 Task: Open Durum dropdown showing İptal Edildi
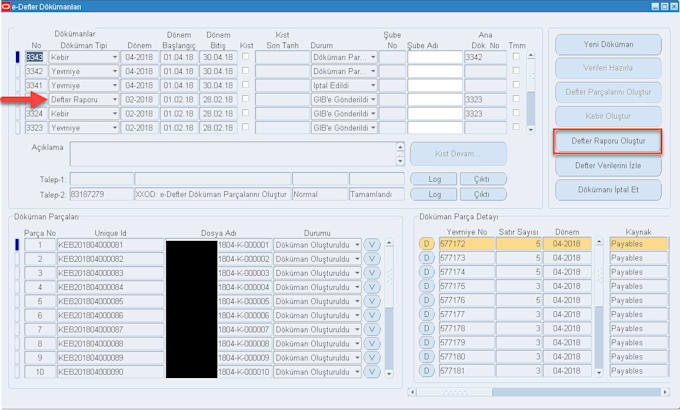click(x=373, y=86)
